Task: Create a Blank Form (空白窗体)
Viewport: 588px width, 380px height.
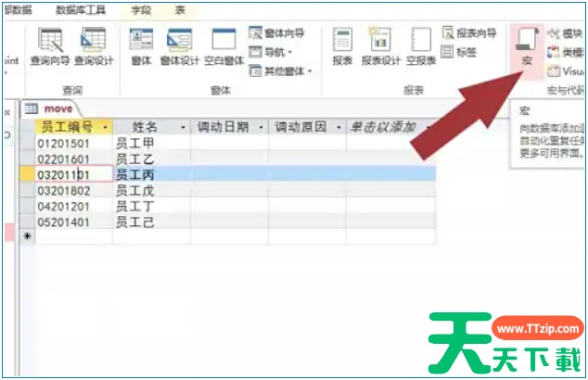Action: pos(224,47)
